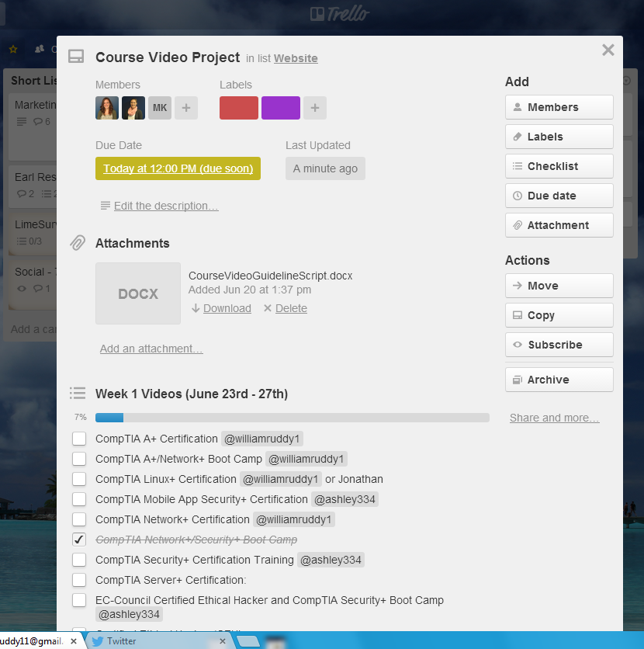Screen dimensions: 644x649
Task: Close the gmail browser tab
Action: point(74,641)
